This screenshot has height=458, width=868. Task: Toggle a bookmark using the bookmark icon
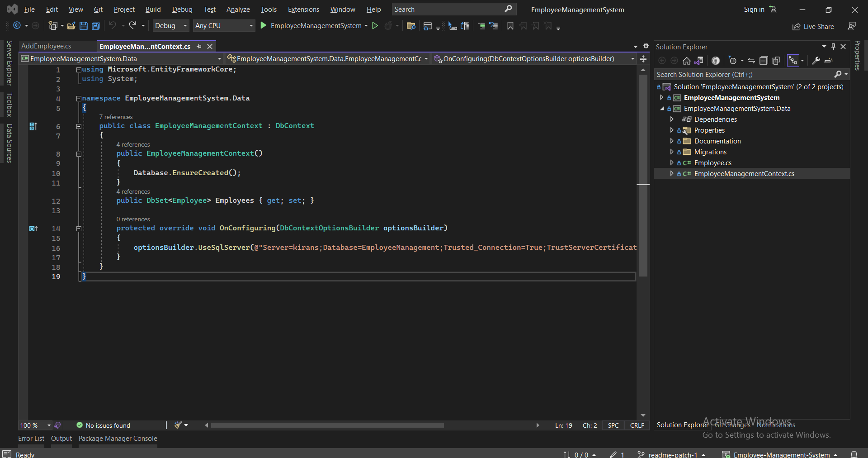point(510,26)
